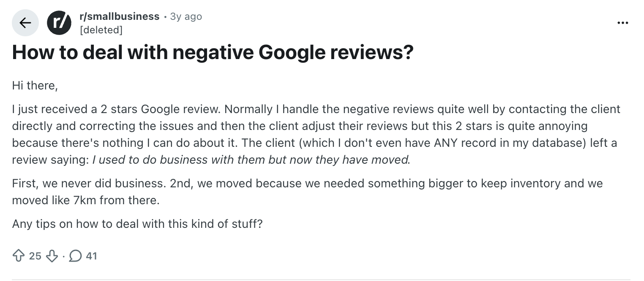This screenshot has width=644, height=281.
Task: Click the vote count showing 25
Action: pyautogui.click(x=35, y=256)
